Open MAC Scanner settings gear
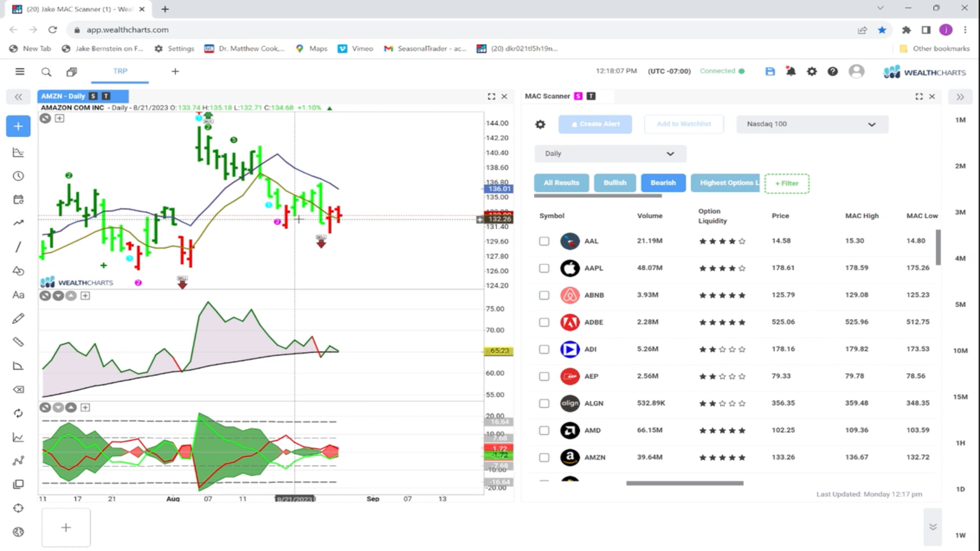Viewport: 980px width, 551px height. [x=541, y=124]
